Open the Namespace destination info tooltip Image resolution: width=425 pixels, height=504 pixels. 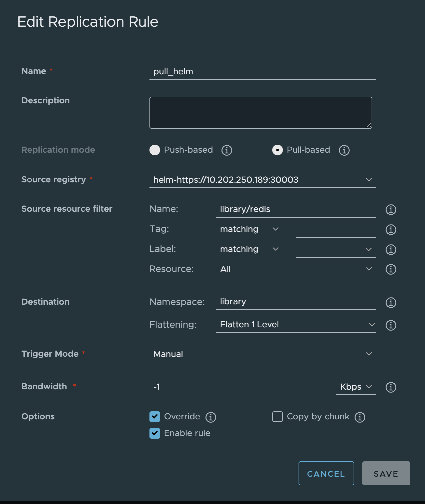pyautogui.click(x=391, y=302)
